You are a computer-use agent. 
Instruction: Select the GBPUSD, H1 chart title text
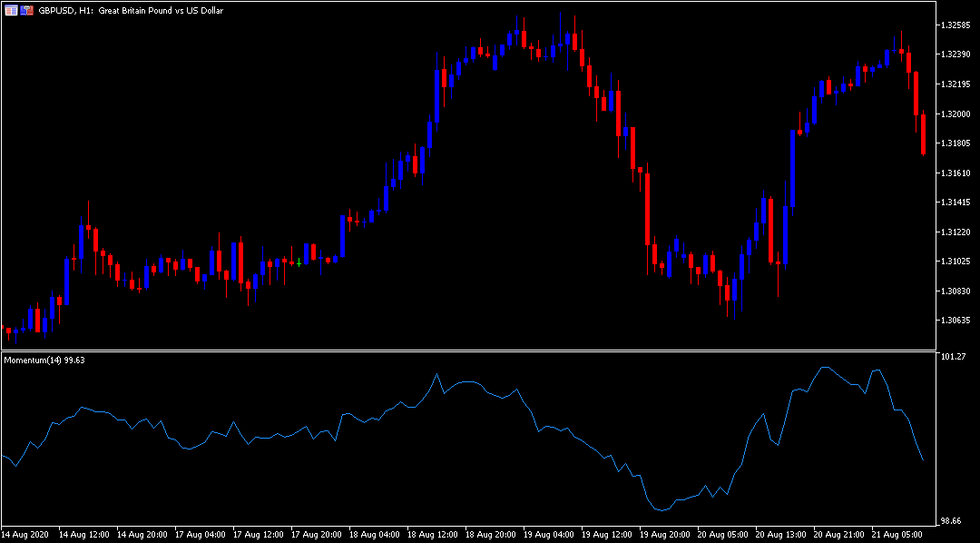click(130, 11)
